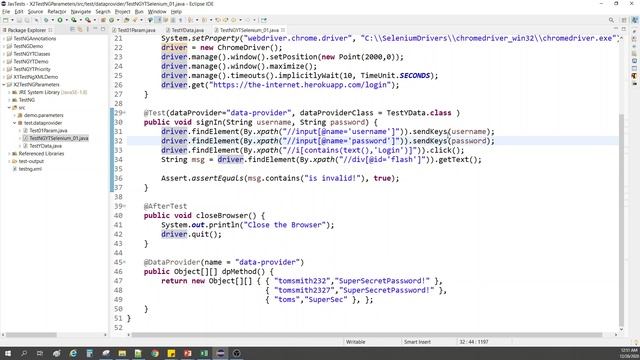Screen dimensions: 640x360
Task: Collapse the X2TestNGParameters project
Action: 4,84
